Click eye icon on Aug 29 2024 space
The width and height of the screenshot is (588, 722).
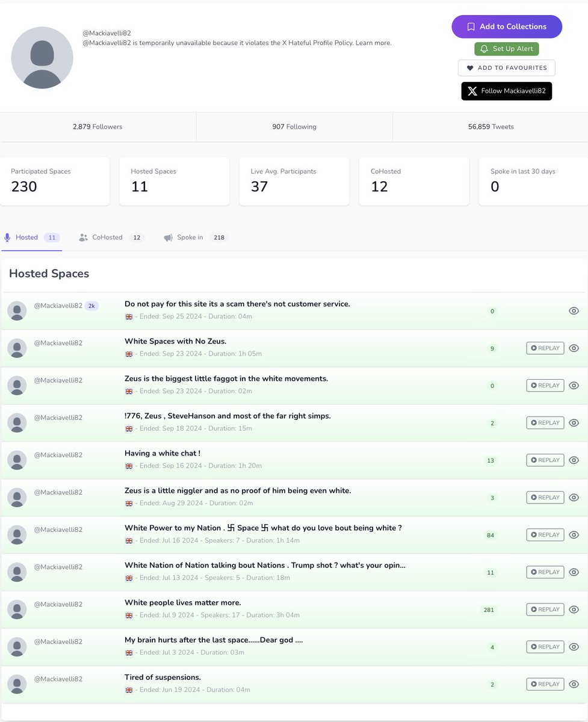pos(574,498)
